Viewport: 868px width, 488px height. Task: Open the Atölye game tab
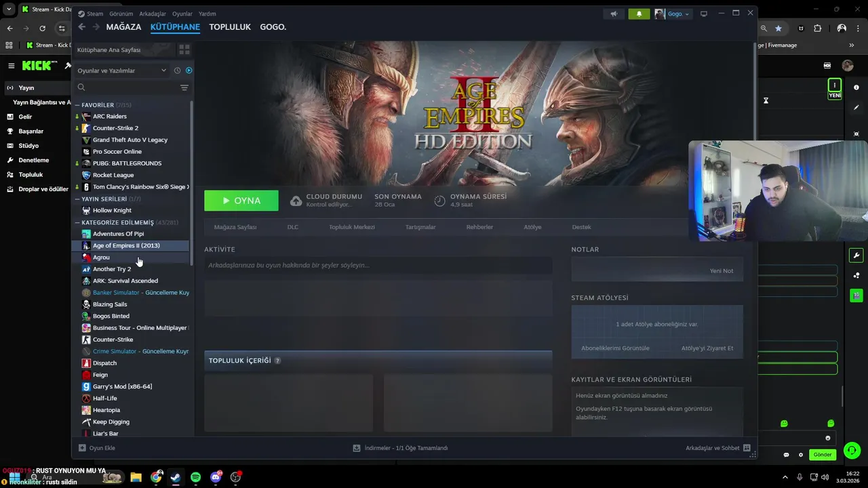coord(532,227)
